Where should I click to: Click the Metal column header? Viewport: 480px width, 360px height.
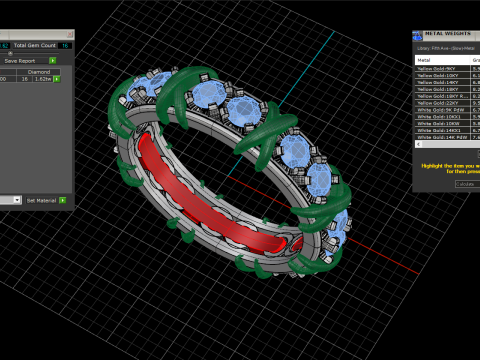[443, 60]
